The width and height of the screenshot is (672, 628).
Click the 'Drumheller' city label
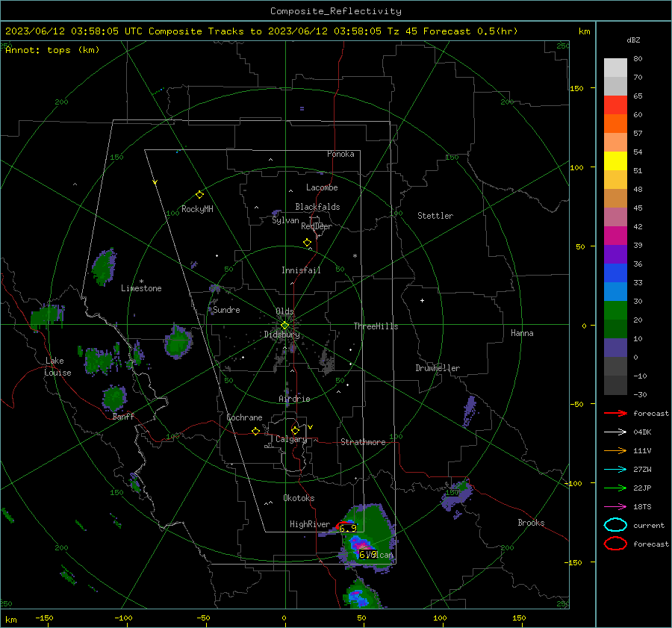click(x=438, y=368)
